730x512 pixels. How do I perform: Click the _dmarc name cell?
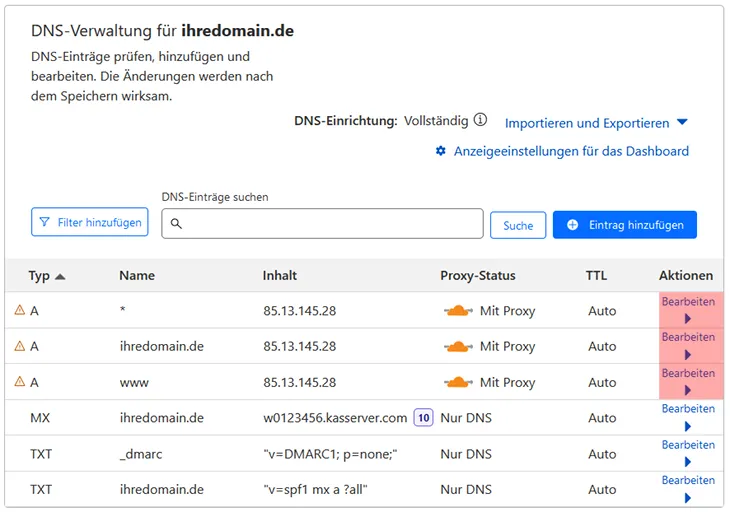(141, 454)
